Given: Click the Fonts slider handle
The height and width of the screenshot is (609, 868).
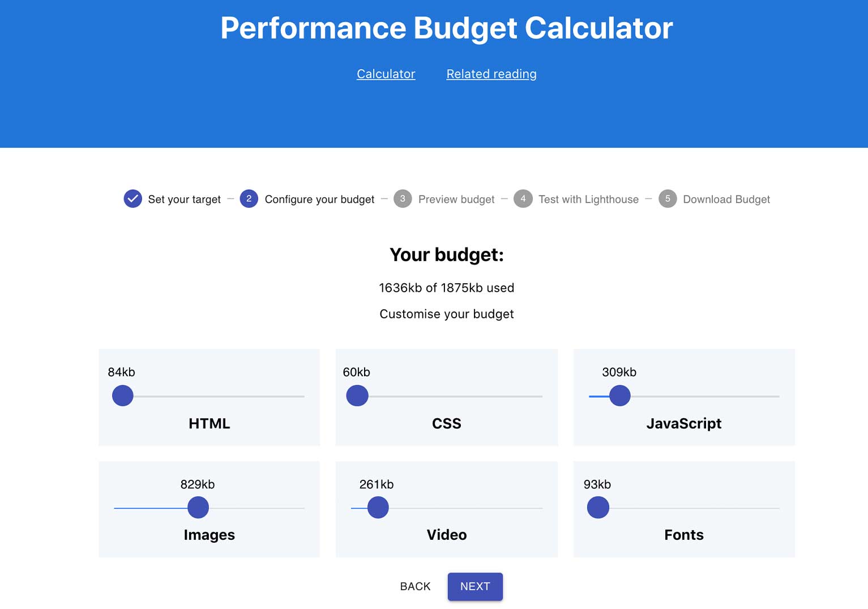Looking at the screenshot, I should tap(598, 507).
